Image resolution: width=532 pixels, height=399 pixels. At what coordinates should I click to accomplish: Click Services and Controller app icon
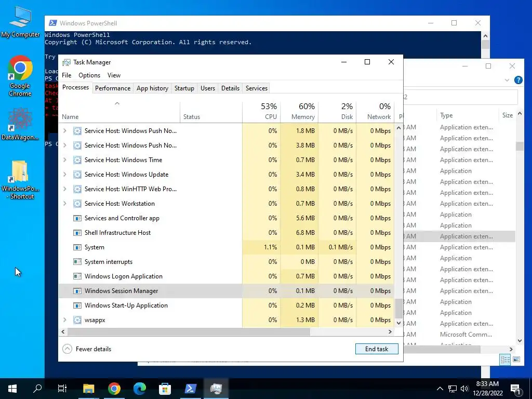tap(77, 218)
